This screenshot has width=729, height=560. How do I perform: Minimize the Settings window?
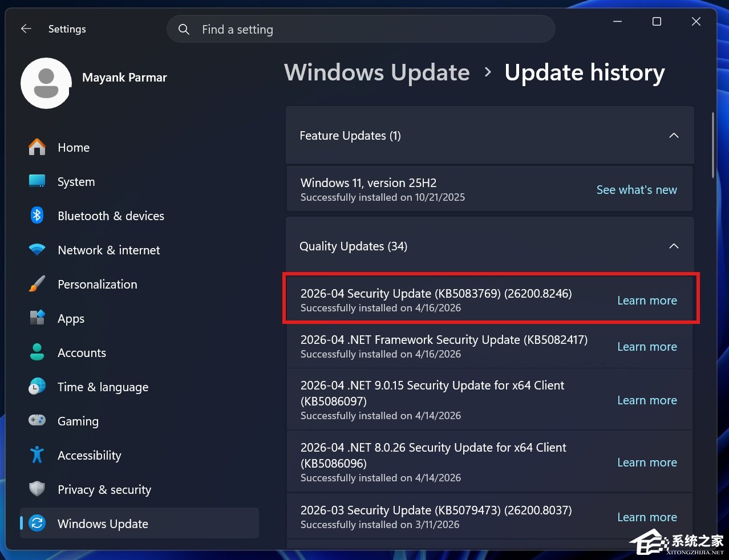click(x=617, y=22)
